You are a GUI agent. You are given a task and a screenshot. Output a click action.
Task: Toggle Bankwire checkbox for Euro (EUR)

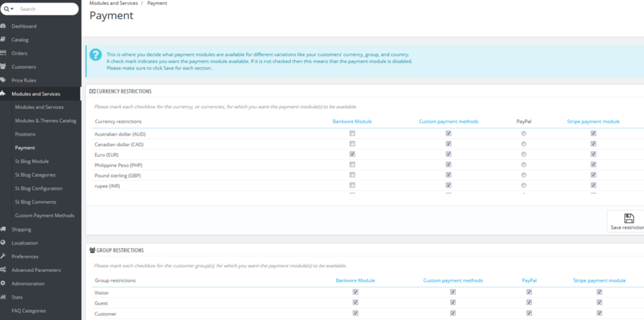(352, 155)
